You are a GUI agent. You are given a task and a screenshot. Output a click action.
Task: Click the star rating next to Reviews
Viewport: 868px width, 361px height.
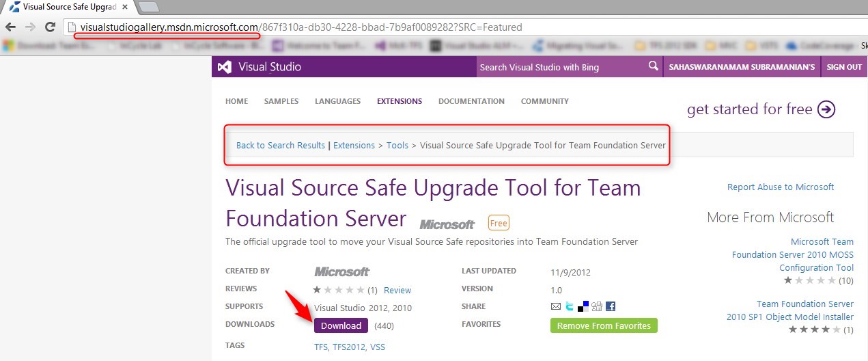(338, 290)
